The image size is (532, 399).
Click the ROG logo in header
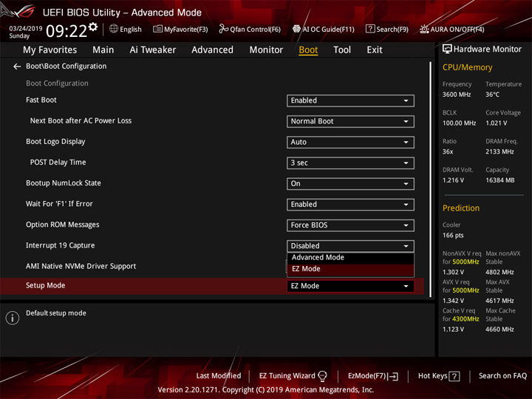tap(18, 11)
